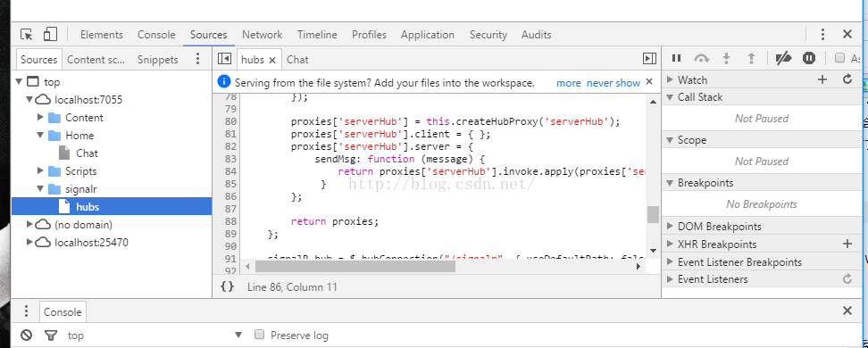Deactivate all breakpoints icon
Image resolution: width=868 pixels, height=348 pixels.
(x=783, y=58)
